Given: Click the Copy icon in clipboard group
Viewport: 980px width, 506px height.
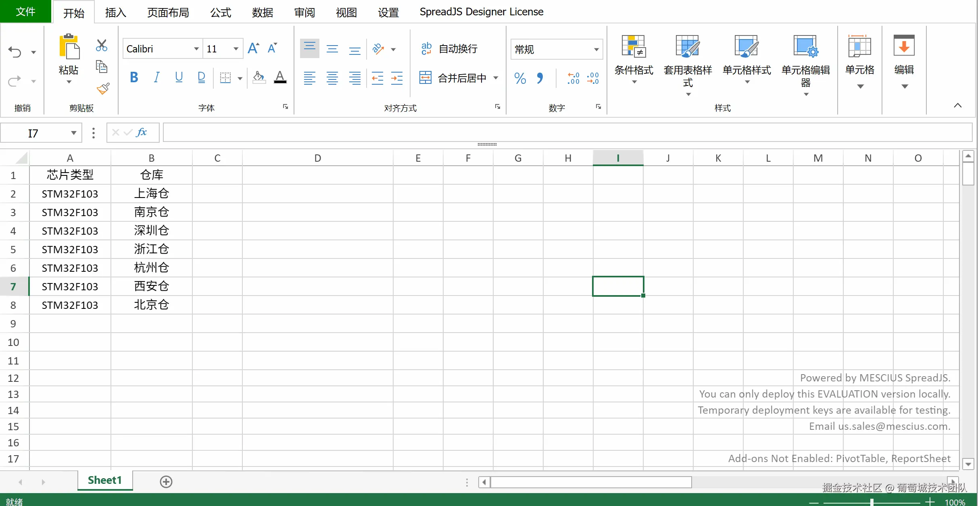Looking at the screenshot, I should click(x=102, y=67).
